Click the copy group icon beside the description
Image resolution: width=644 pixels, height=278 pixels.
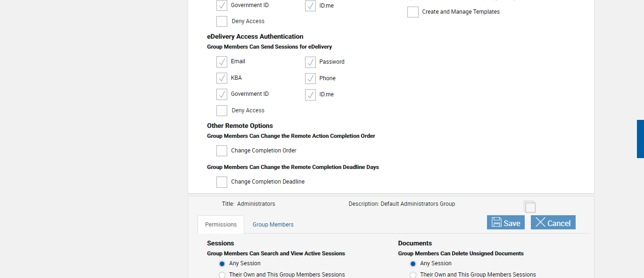click(x=529, y=207)
